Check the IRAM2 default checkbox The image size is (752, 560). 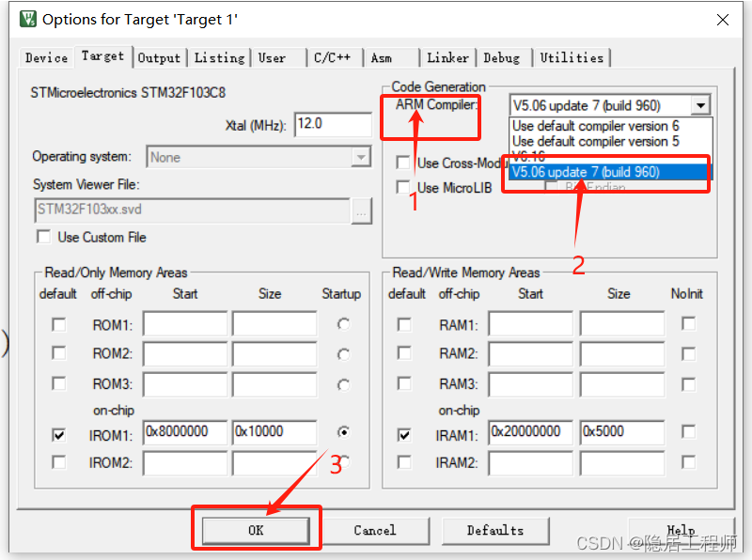[x=404, y=462]
